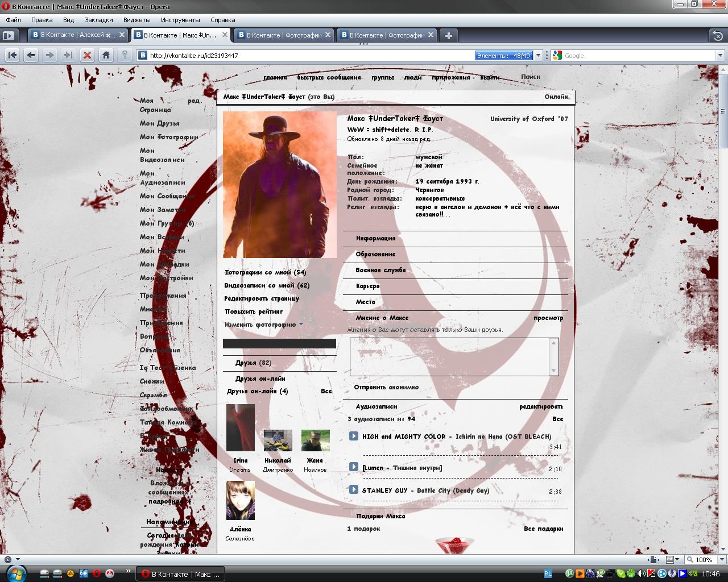This screenshot has width=728, height=582.
Task: Stop page loading with the red X
Action: [x=87, y=55]
